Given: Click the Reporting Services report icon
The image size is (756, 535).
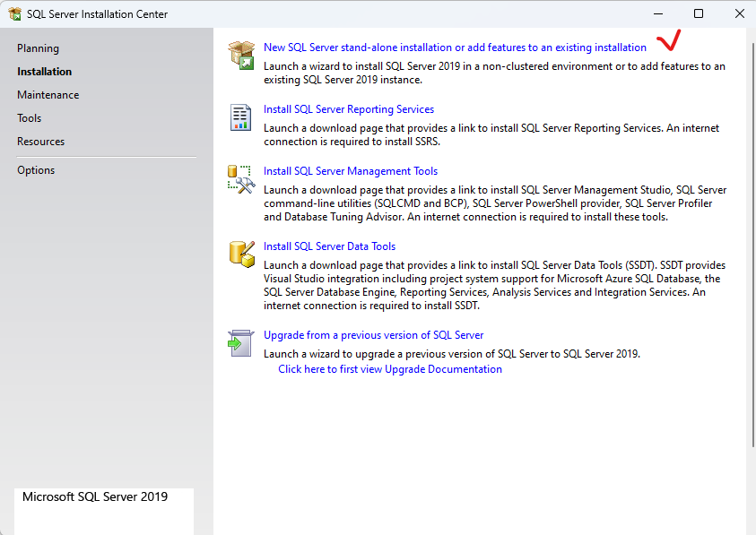Looking at the screenshot, I should click(x=240, y=117).
